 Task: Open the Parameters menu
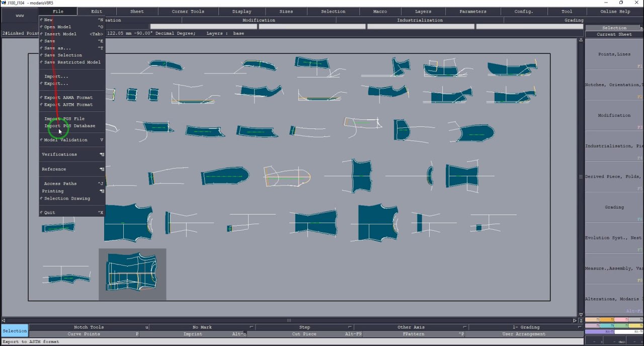[473, 11]
